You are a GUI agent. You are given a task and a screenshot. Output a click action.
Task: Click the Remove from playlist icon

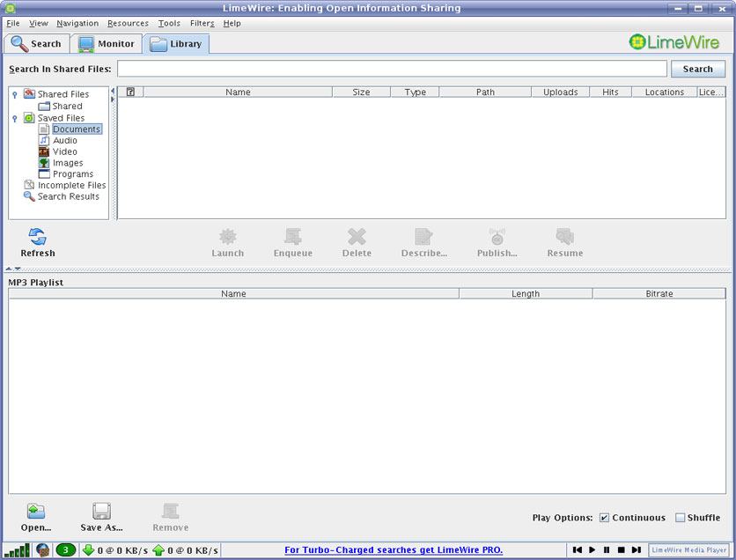[171, 511]
